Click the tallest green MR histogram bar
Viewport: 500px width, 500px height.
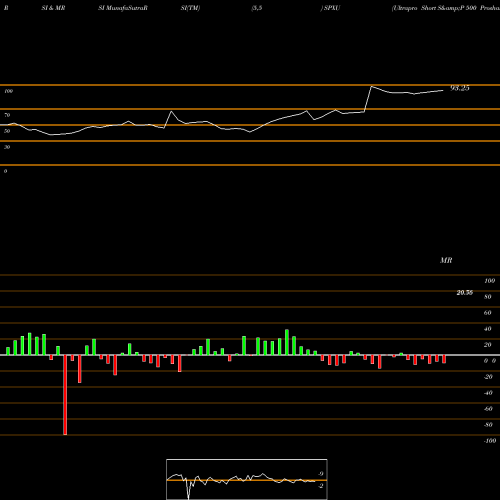pos(287,342)
